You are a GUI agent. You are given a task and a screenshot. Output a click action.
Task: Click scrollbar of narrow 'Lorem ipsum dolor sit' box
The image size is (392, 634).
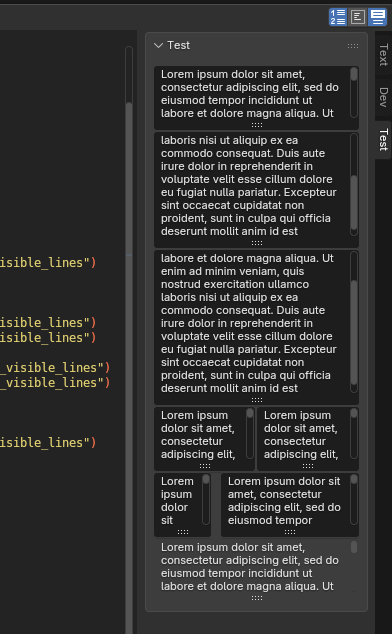206,499
